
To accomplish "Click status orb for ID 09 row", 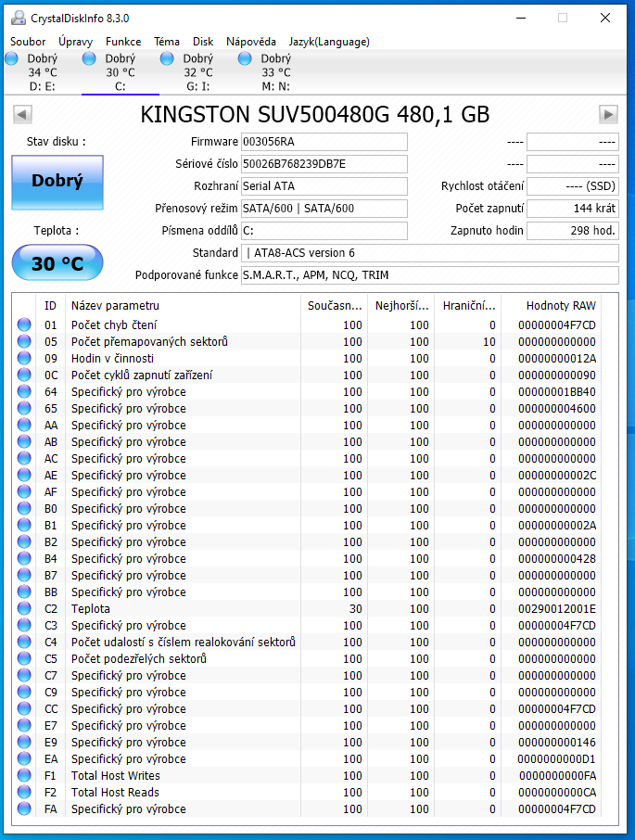I will pyautogui.click(x=24, y=358).
